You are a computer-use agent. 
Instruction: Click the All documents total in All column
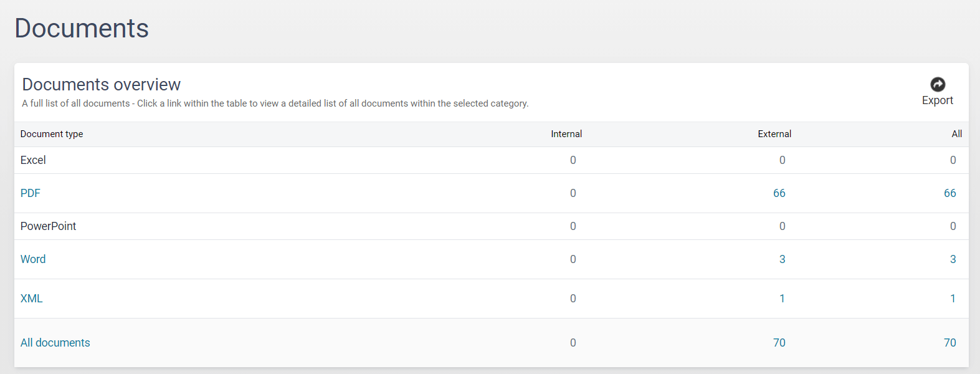pyautogui.click(x=949, y=343)
